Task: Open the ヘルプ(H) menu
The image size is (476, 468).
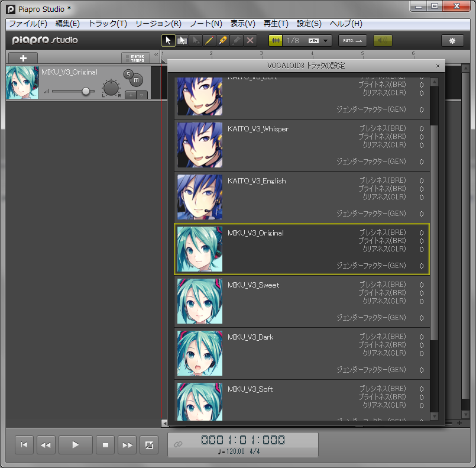Action: (x=346, y=24)
